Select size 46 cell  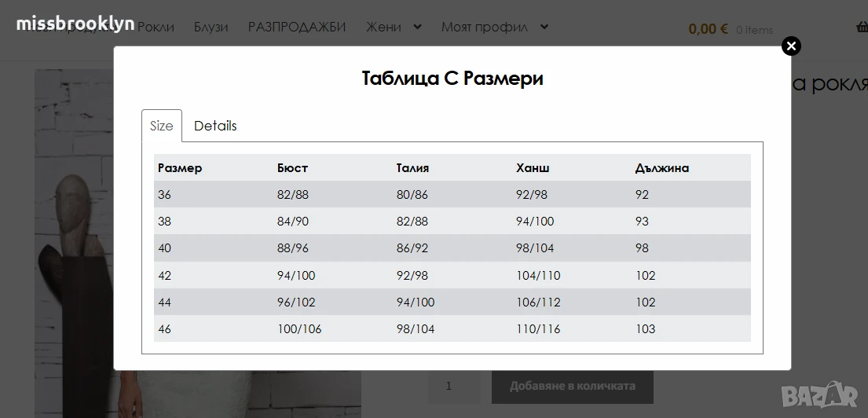pyautogui.click(x=164, y=329)
